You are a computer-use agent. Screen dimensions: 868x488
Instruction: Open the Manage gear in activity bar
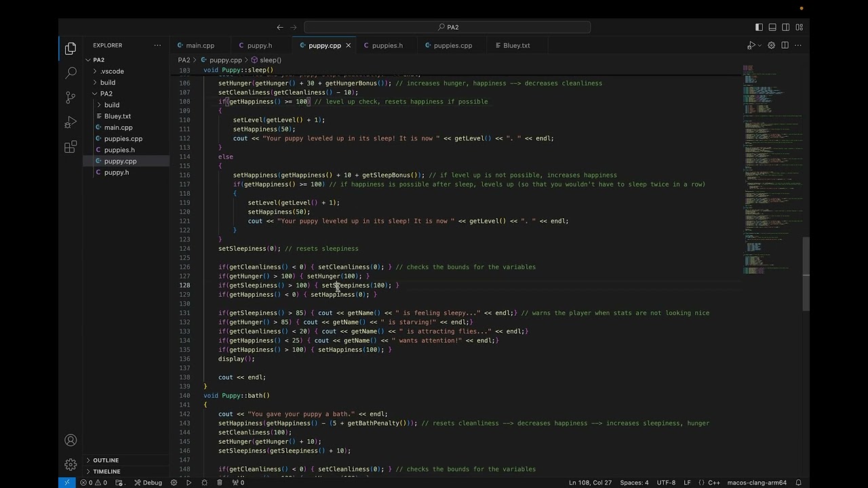pyautogui.click(x=71, y=464)
